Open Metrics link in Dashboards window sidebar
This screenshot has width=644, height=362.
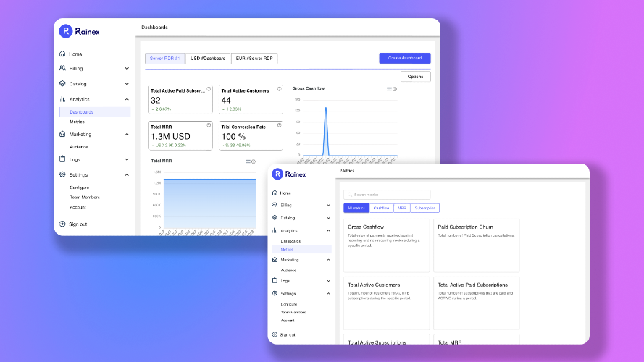pyautogui.click(x=77, y=122)
